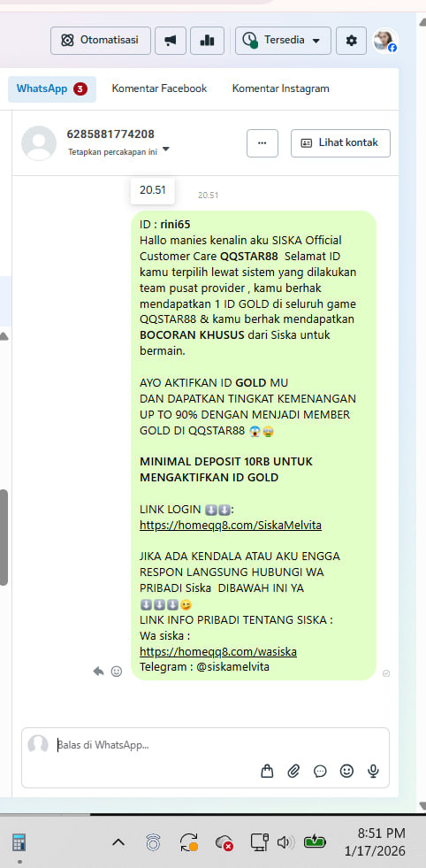Expand the Tersedia availability dropdown

(283, 41)
